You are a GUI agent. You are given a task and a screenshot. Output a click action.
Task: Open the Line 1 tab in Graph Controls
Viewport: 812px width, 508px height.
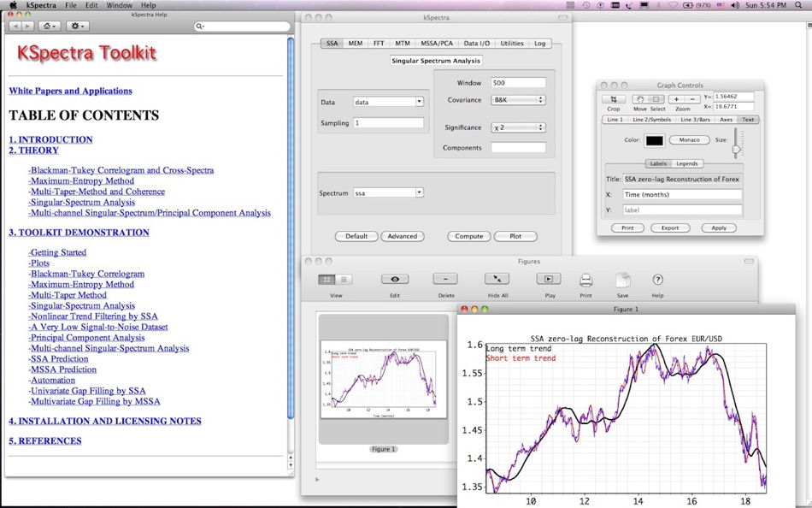[615, 120]
